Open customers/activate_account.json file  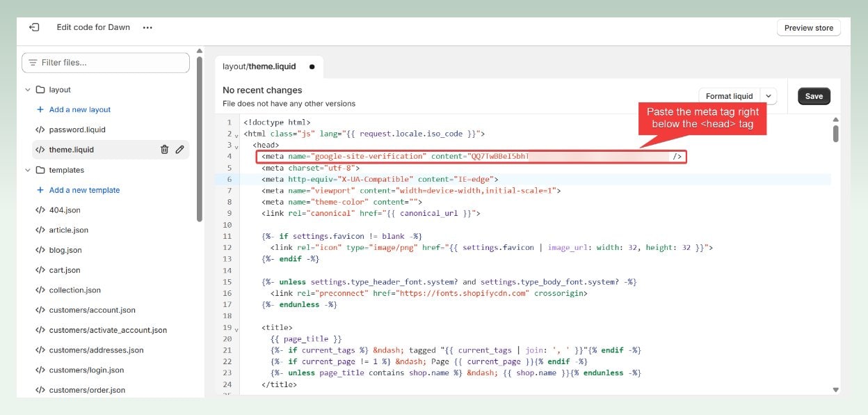[x=108, y=330]
